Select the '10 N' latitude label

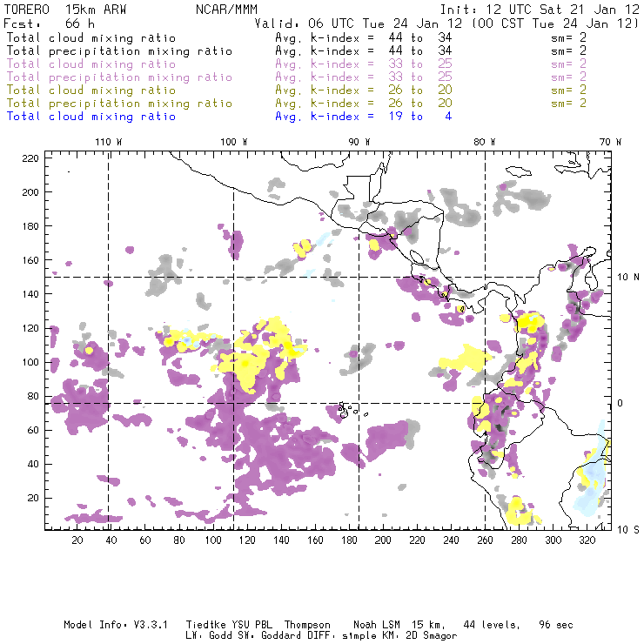(628, 278)
